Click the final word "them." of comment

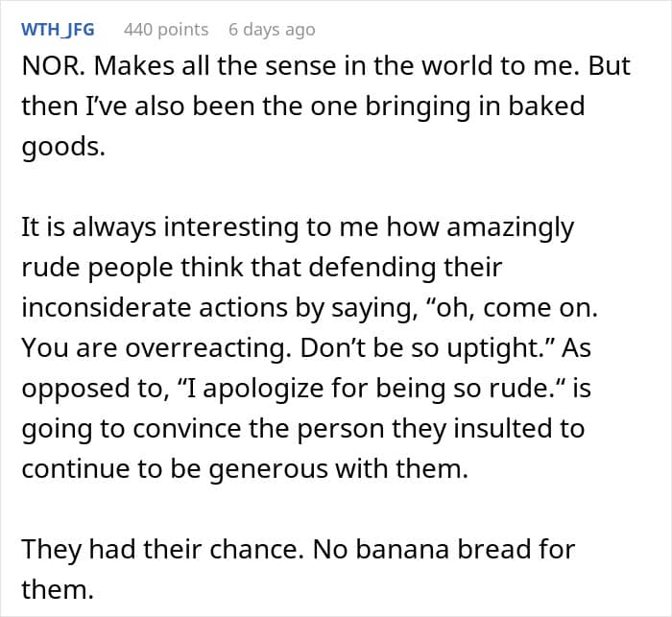click(58, 587)
